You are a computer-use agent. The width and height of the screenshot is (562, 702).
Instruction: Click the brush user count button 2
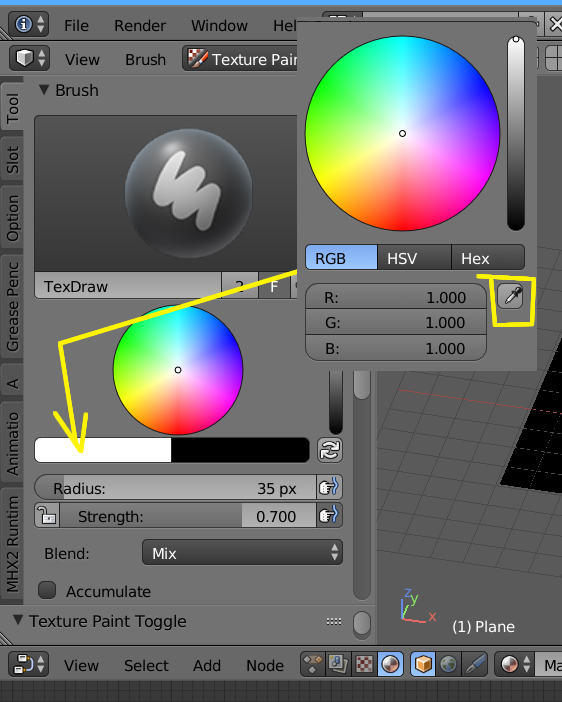click(240, 286)
